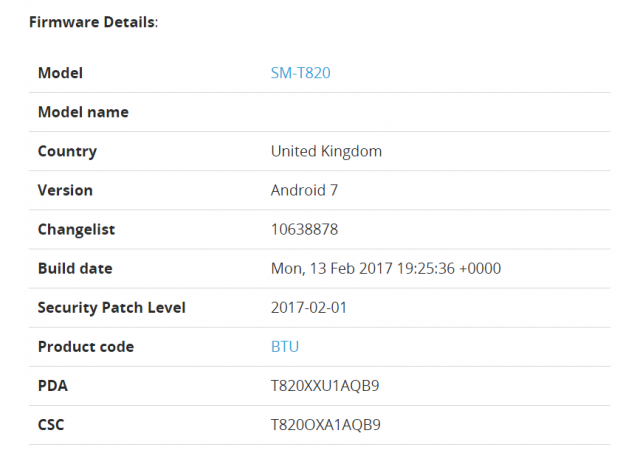The height and width of the screenshot is (450, 620).
Task: Click the Changelist row label
Action: point(76,229)
